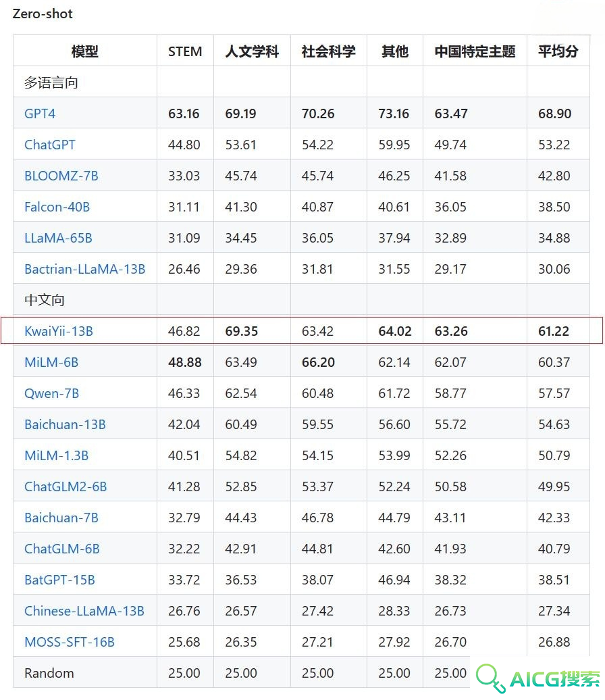
Task: Click the ChatGLM-6B link
Action: tap(62, 549)
